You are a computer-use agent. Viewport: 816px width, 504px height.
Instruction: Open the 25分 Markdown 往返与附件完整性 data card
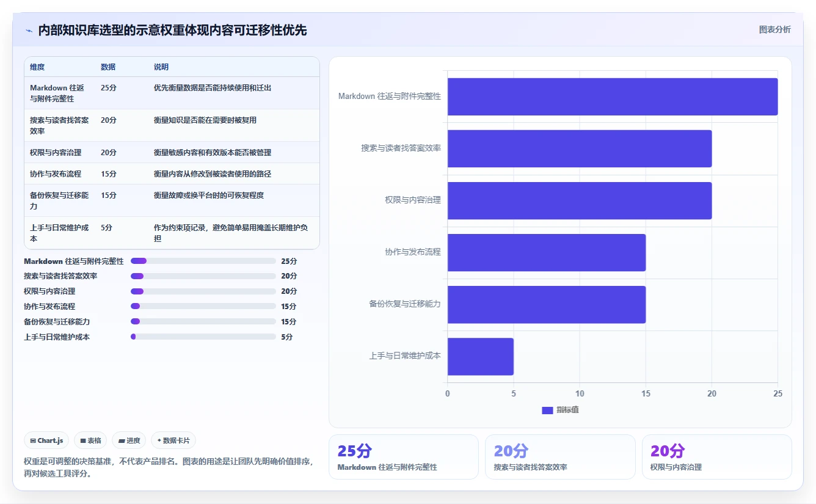[404, 457]
